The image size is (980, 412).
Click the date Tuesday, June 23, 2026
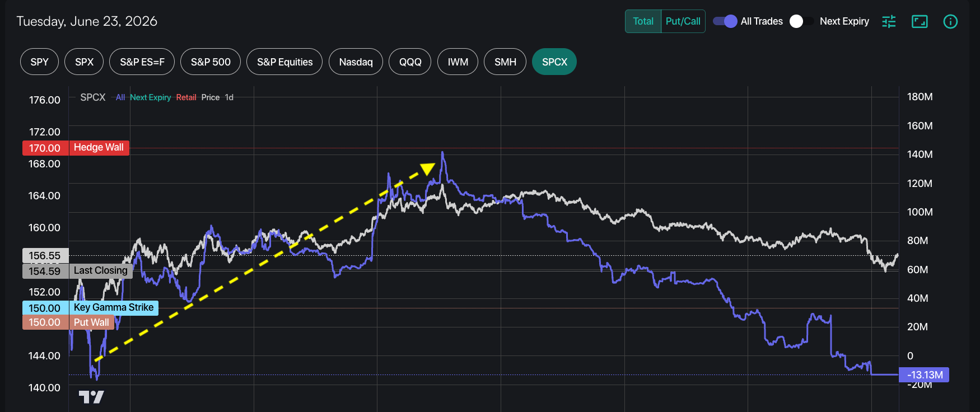87,21
